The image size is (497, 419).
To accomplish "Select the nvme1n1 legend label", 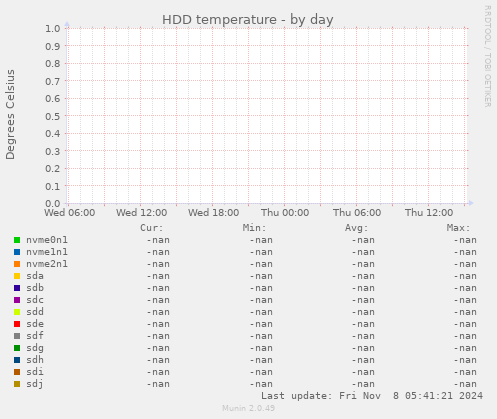I will [x=47, y=252].
